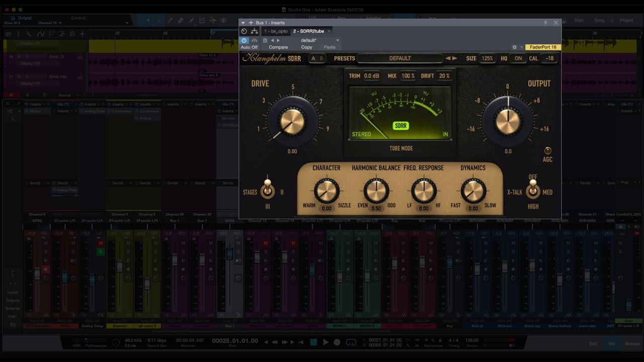This screenshot has height=362, width=644.
Task: Open the preset file icon in plugin header
Action: point(265,40)
